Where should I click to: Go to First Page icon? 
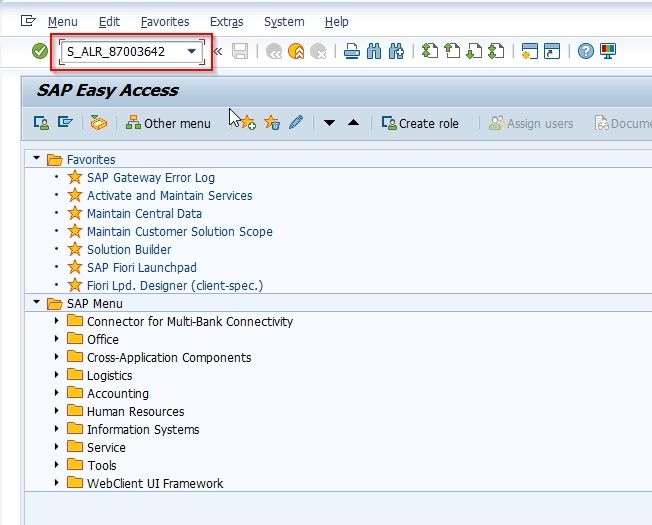coord(430,51)
